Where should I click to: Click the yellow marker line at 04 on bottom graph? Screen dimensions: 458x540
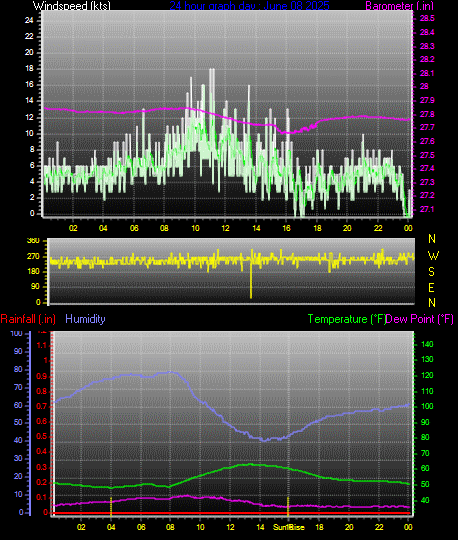(x=111, y=506)
